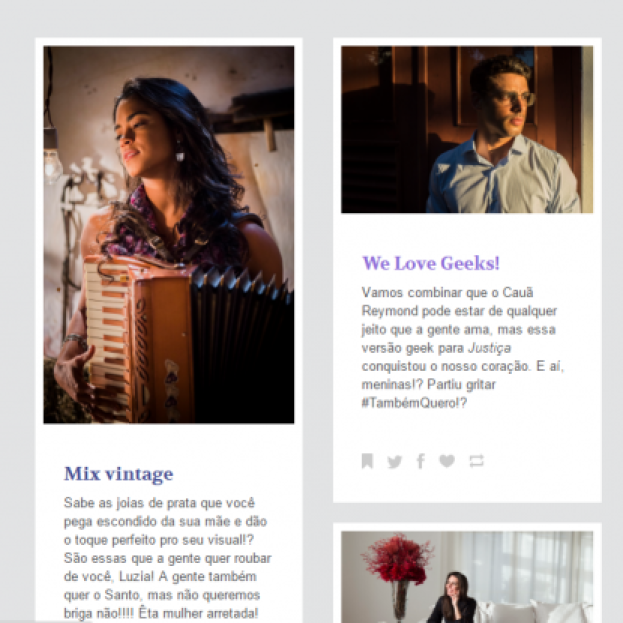Click the Mix vintage description paragraph
The width and height of the screenshot is (623, 623).
167,558
